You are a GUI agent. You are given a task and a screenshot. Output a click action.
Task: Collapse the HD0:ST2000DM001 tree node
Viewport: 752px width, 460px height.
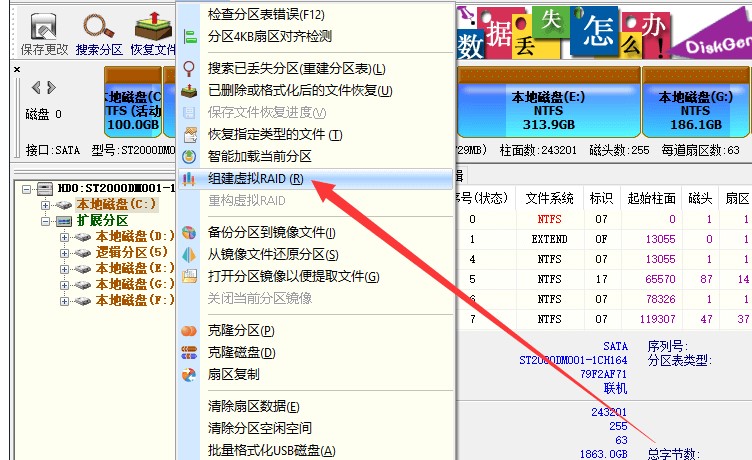pyautogui.click(x=26, y=189)
